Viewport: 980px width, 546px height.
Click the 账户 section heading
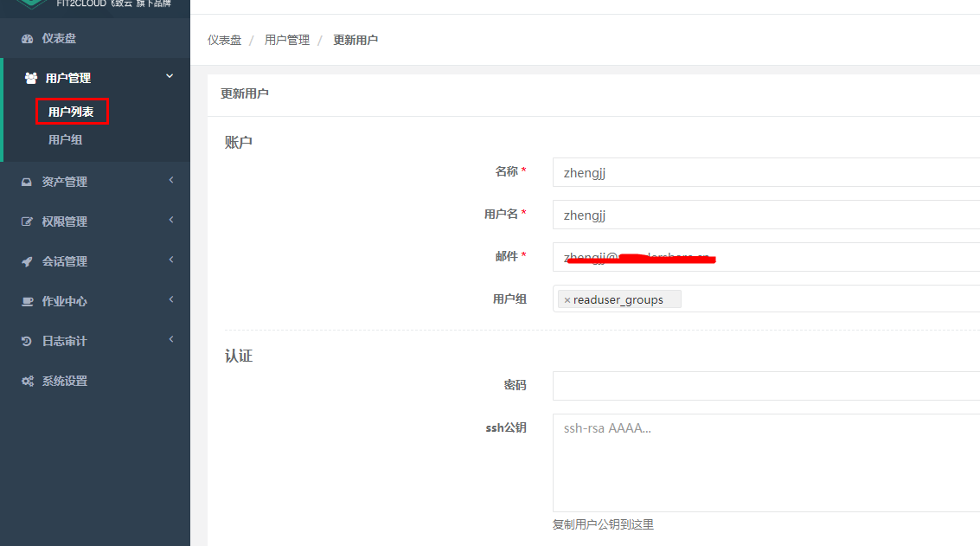238,142
